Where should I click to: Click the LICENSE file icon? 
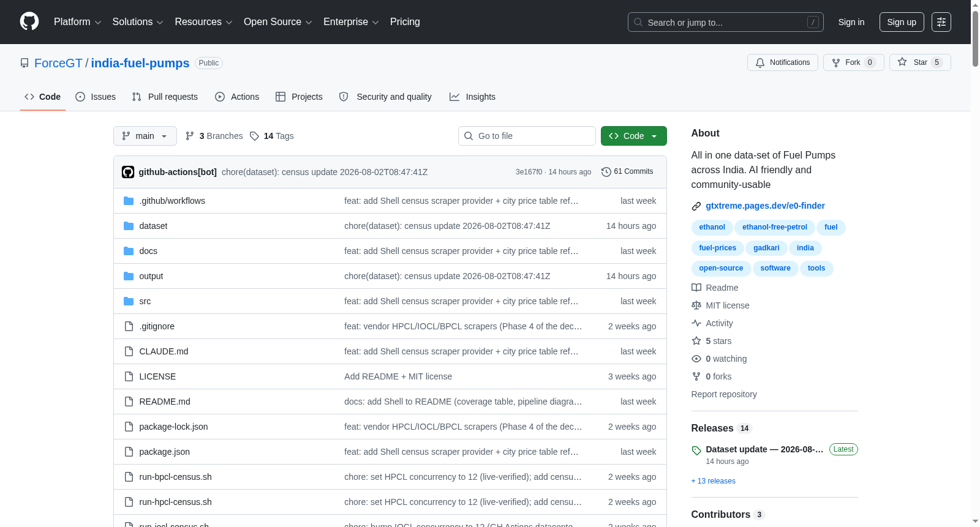pyautogui.click(x=129, y=376)
